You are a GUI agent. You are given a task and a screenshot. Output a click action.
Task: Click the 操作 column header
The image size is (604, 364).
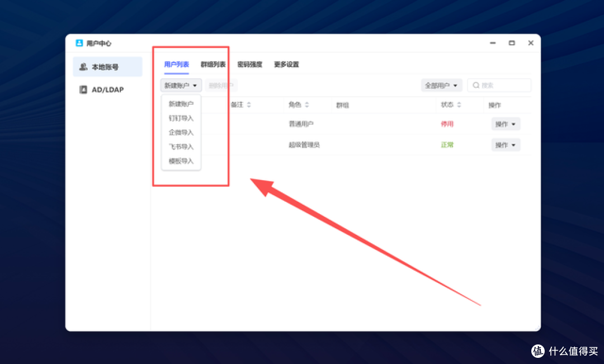click(494, 105)
